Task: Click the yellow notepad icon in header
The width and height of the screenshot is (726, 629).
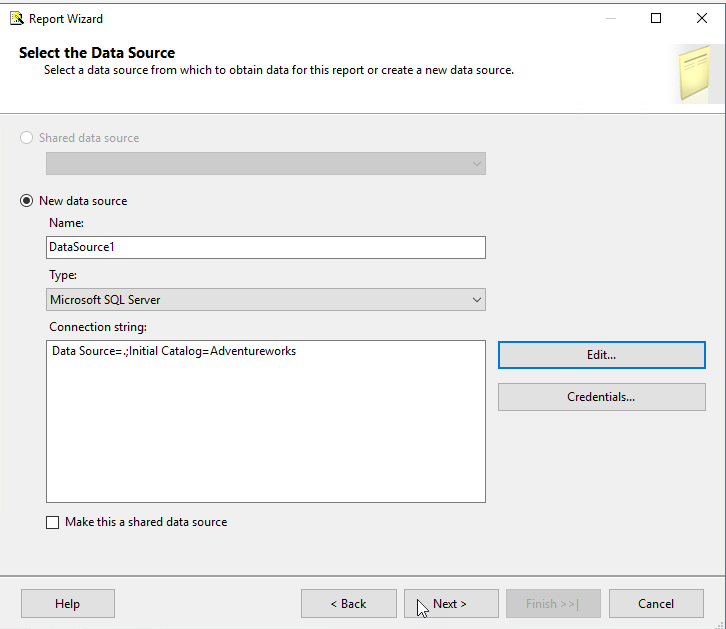Action: 692,72
